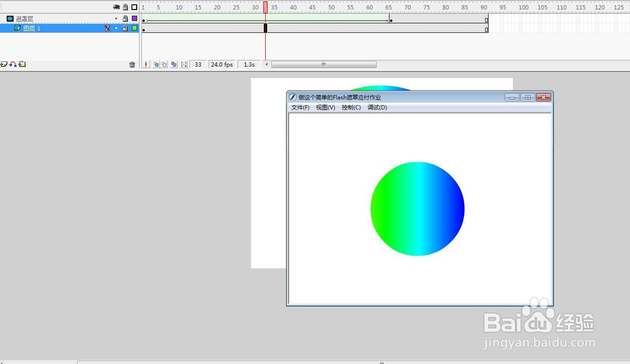Maximize the Flash player preview window
Screen dimensions: 630x364
pyautogui.click(x=527, y=97)
